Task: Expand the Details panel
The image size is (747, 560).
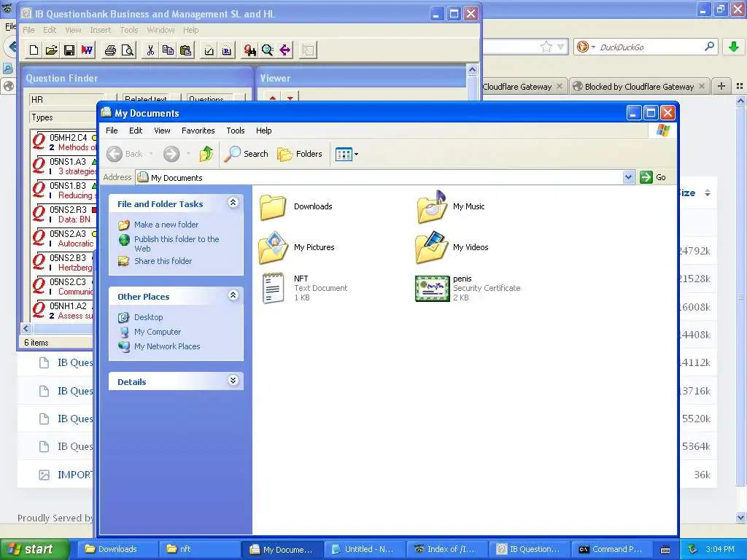Action: [x=233, y=381]
